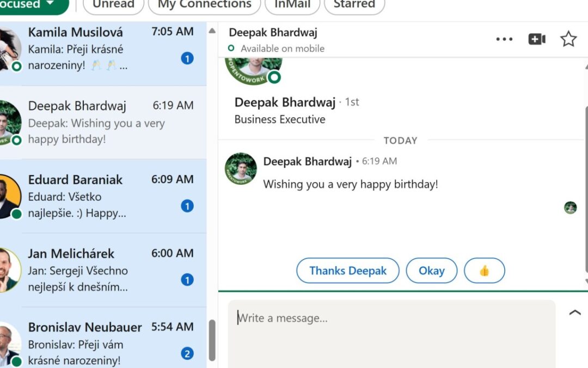
Task: Start a video call with Deepak
Action: [x=537, y=39]
